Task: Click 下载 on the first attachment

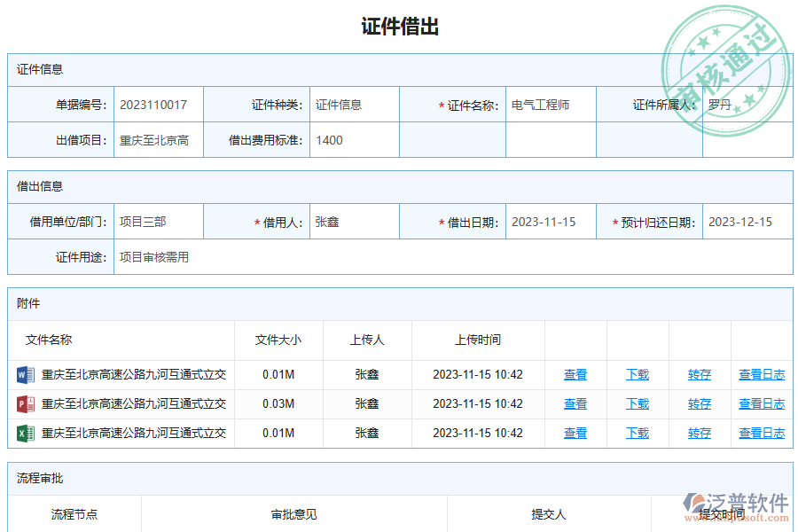Action: 637,374
